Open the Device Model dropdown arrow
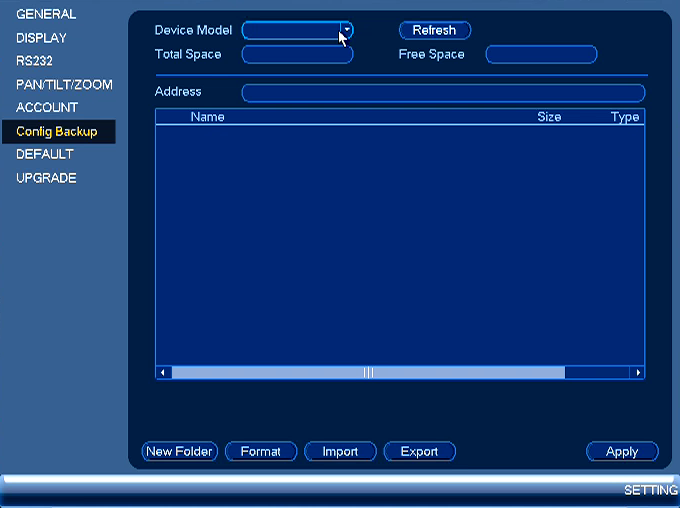This screenshot has height=508, width=680. pos(347,30)
